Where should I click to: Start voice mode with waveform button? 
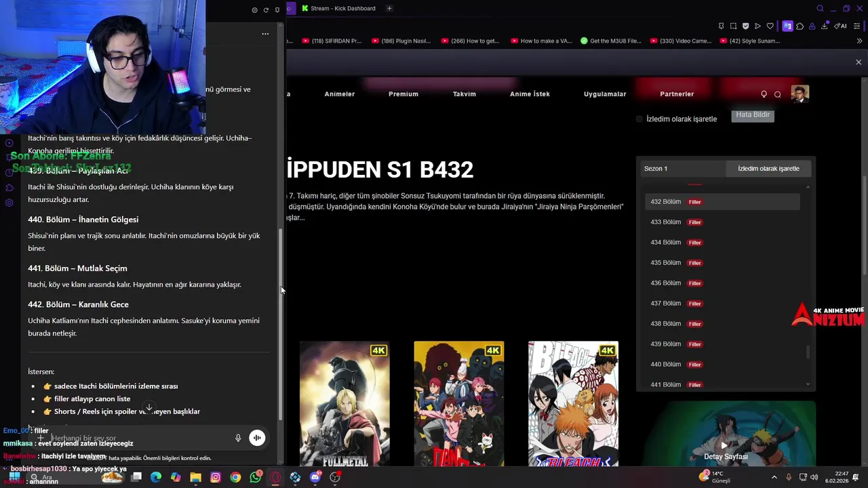pos(257,439)
